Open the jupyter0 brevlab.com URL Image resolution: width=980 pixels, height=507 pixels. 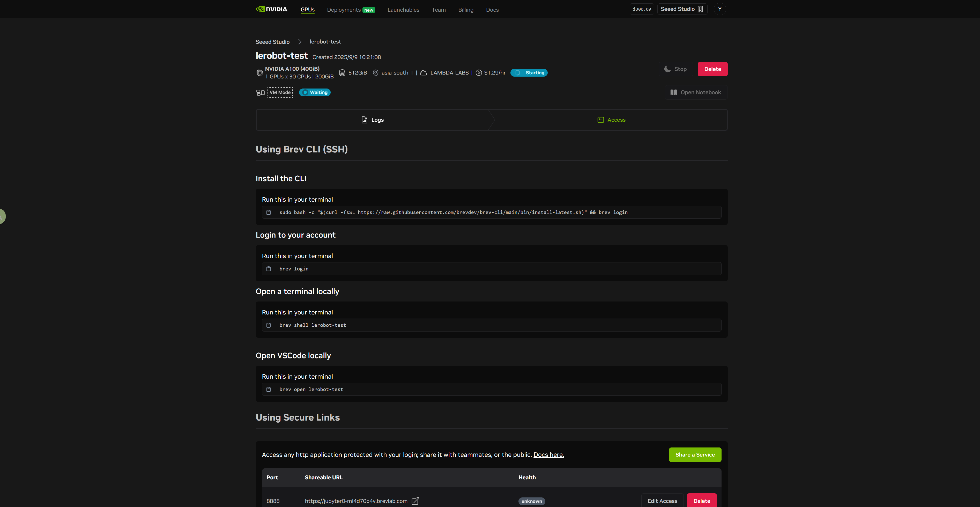[356, 501]
